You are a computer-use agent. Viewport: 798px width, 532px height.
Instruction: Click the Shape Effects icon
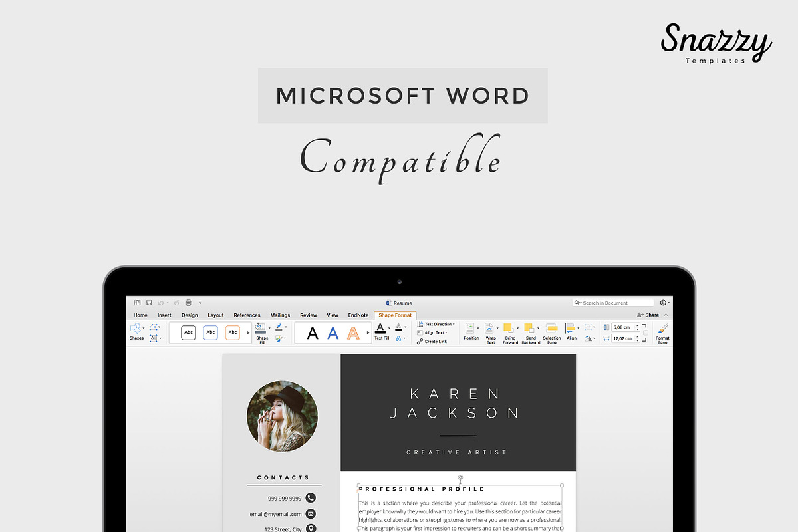tap(279, 338)
